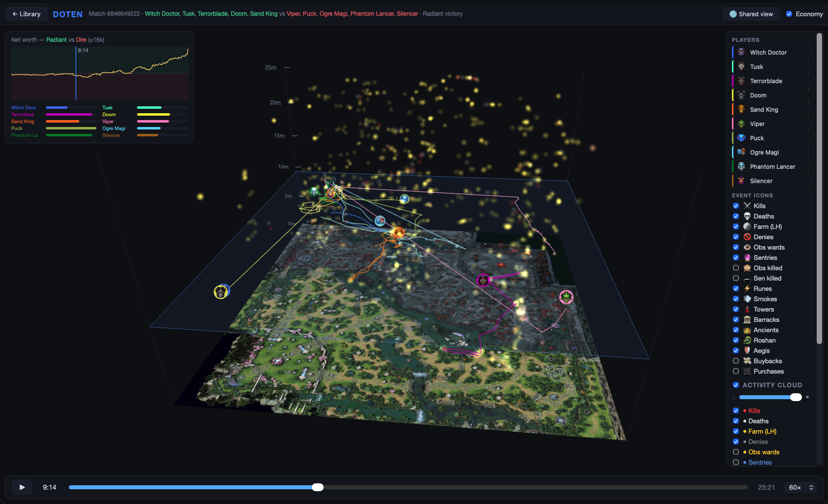Select the Witch Doctor hero portrait in Players
Viewport: 828px width, 504px height.
point(741,52)
